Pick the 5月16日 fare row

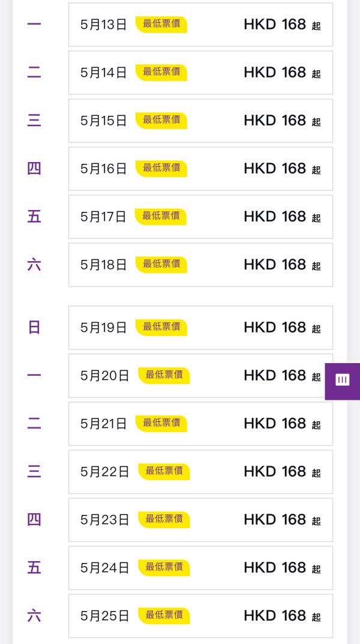pos(200,169)
